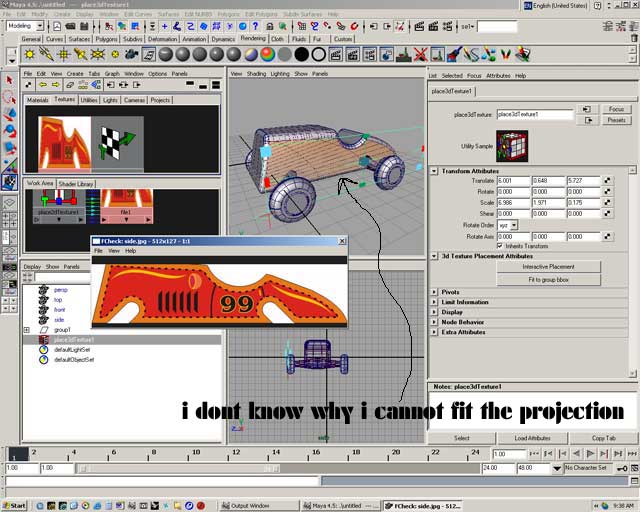
Task: Show both top and bottom tabs
Action: 216,85
